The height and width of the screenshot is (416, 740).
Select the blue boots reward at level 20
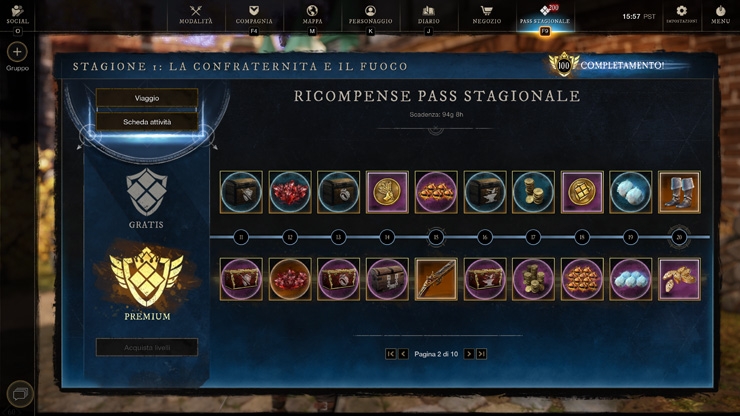[x=679, y=192]
